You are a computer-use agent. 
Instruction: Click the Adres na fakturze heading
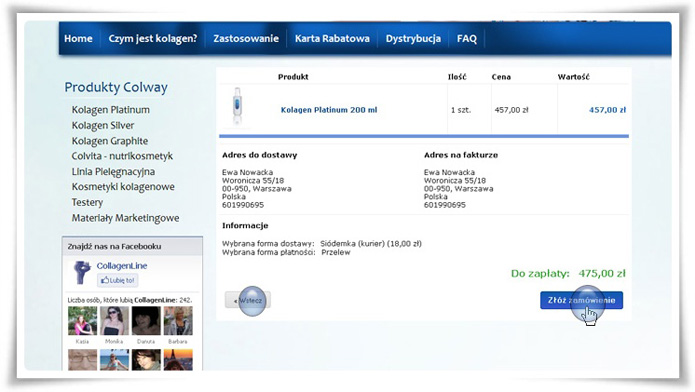(x=461, y=155)
